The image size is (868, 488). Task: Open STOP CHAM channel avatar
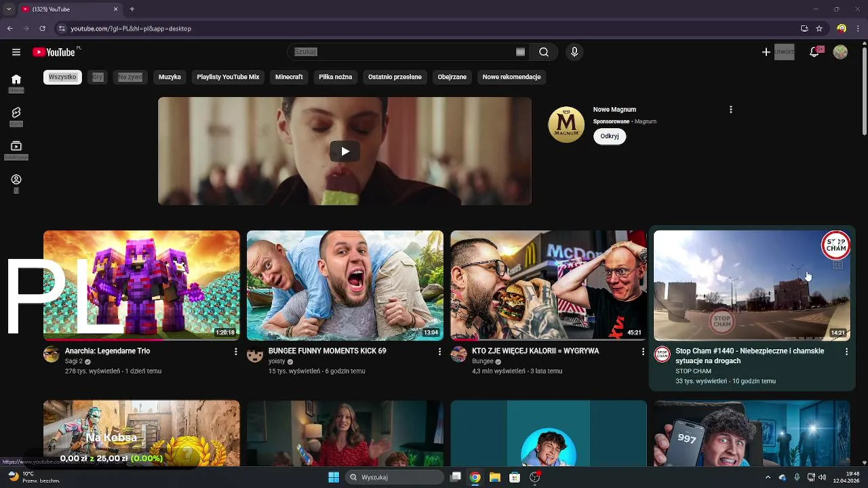coord(663,354)
